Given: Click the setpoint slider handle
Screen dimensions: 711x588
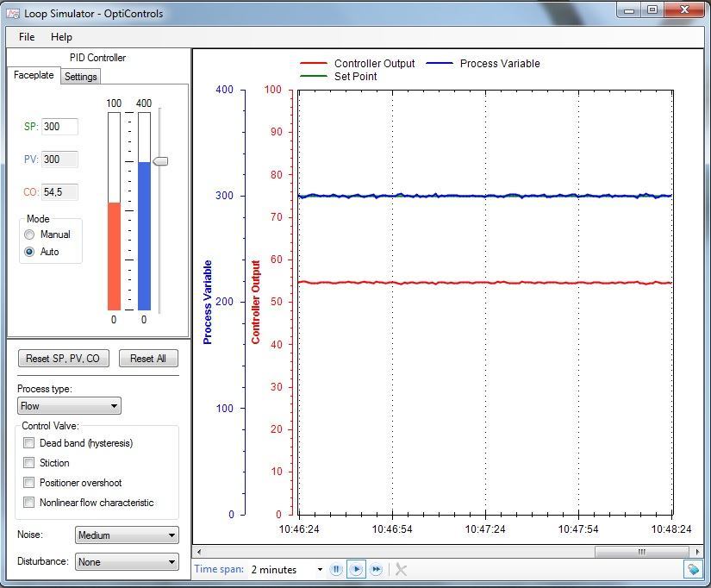Looking at the screenshot, I should pyautogui.click(x=160, y=161).
